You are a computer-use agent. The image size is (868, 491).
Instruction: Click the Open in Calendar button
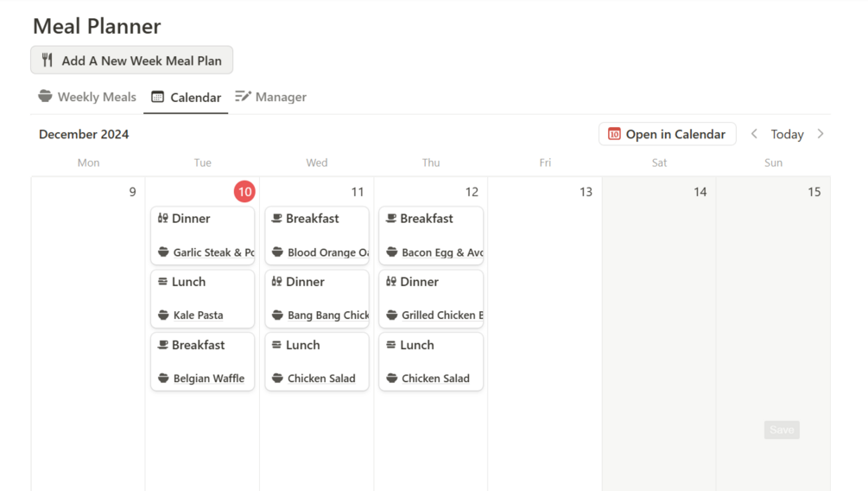coord(667,134)
